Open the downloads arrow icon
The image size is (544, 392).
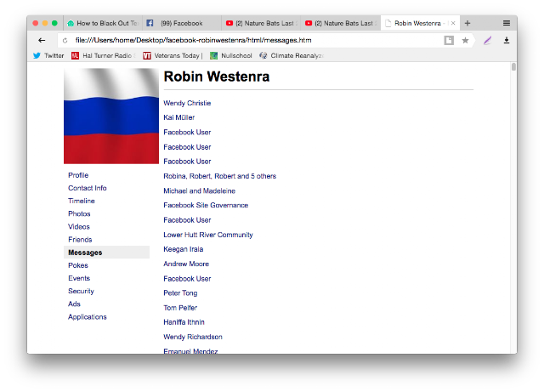click(x=507, y=40)
